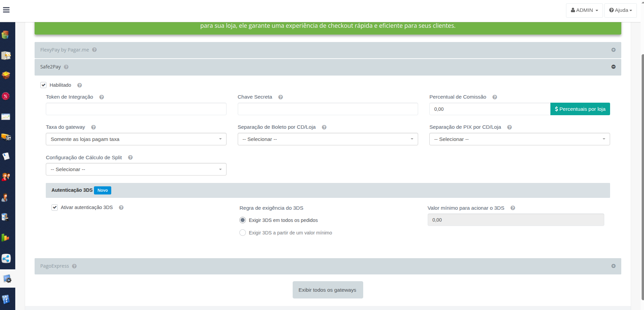Click help icon beside Separação de PIX label
Screen dimensions: 644x310
click(x=509, y=127)
